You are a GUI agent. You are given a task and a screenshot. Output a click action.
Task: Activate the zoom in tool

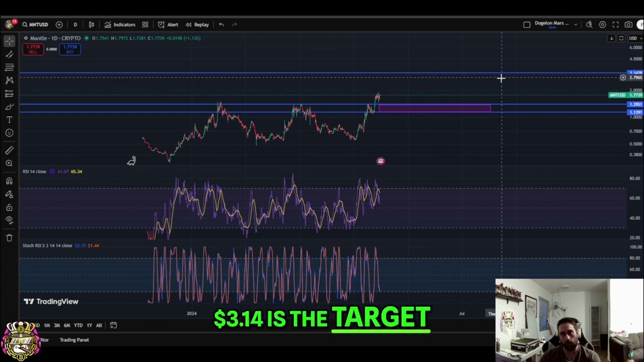point(9,163)
